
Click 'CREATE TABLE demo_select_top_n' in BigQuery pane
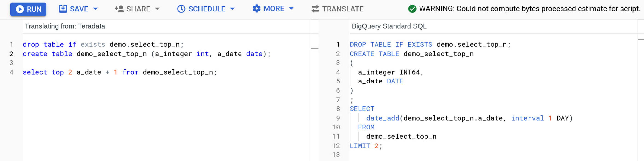coord(412,54)
